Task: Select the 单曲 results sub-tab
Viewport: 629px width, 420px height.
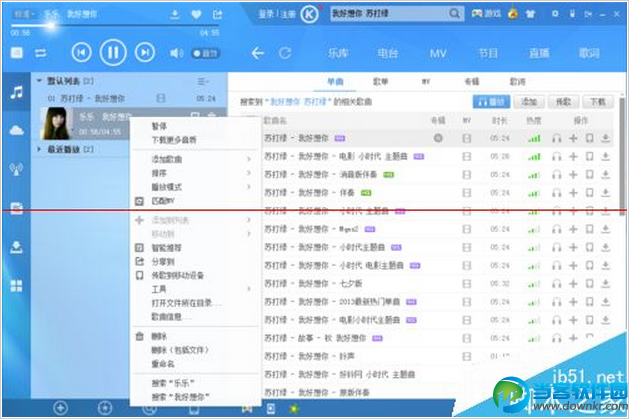Action: pos(335,82)
